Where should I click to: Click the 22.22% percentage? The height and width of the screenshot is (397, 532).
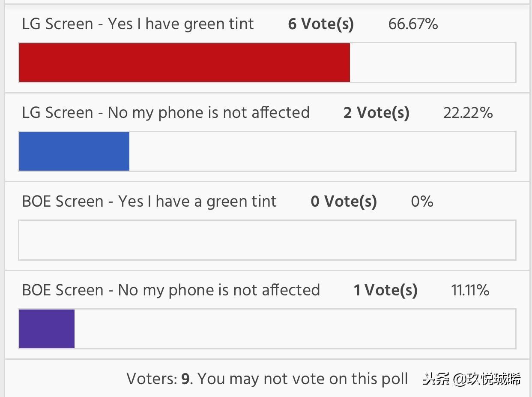point(468,113)
